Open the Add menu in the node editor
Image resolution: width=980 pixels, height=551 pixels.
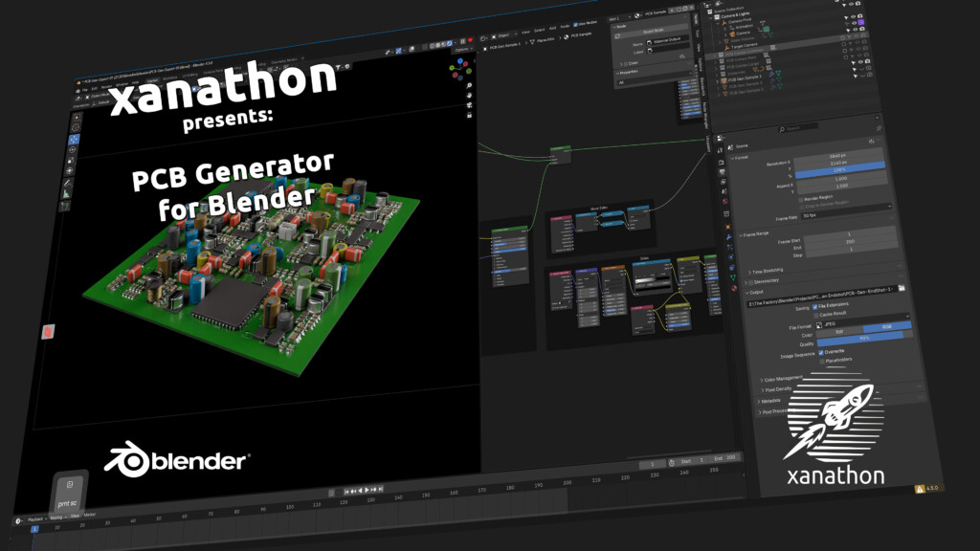(551, 27)
